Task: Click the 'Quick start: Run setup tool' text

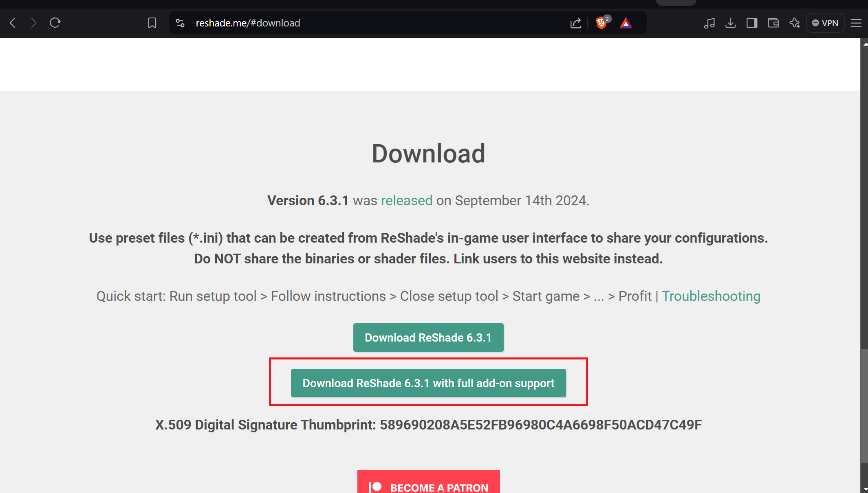Action: pyautogui.click(x=176, y=296)
